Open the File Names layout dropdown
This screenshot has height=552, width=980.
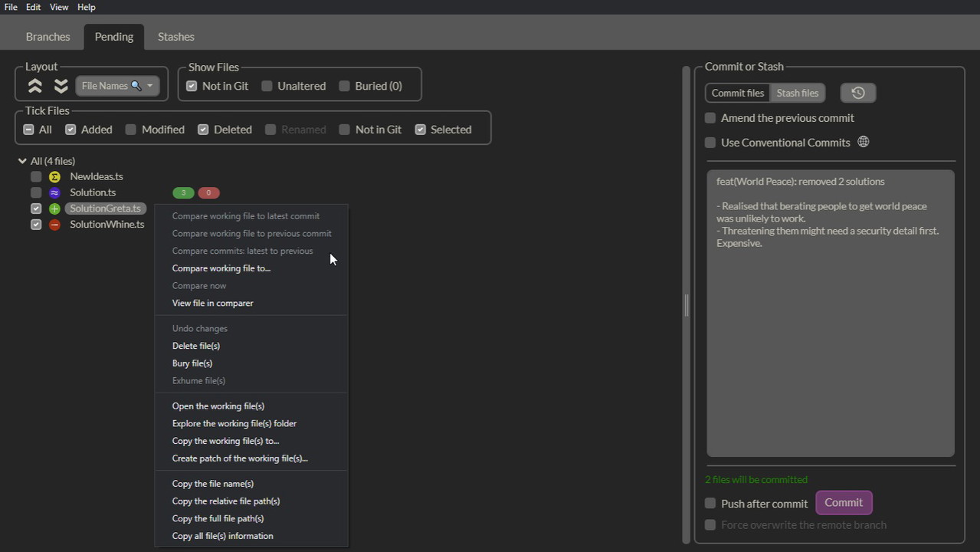[117, 86]
